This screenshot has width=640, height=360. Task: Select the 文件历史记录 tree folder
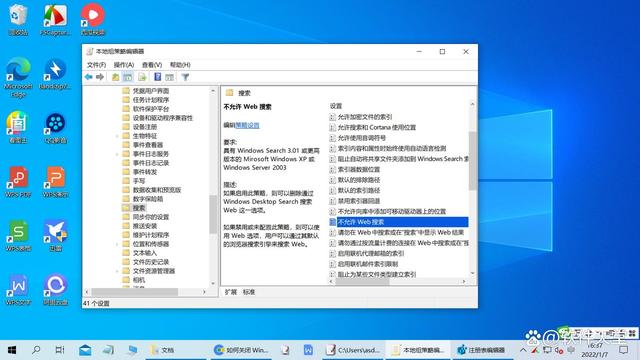151,262
